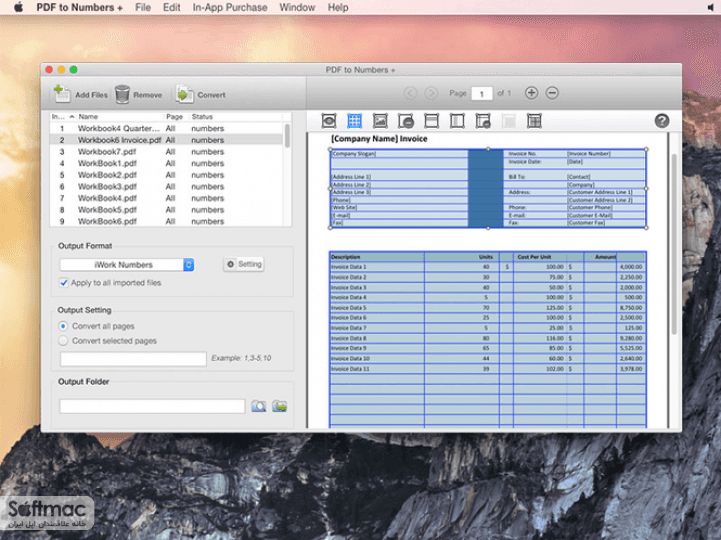Select the add row line tool
This screenshot has width=721, height=540.
coord(431,121)
